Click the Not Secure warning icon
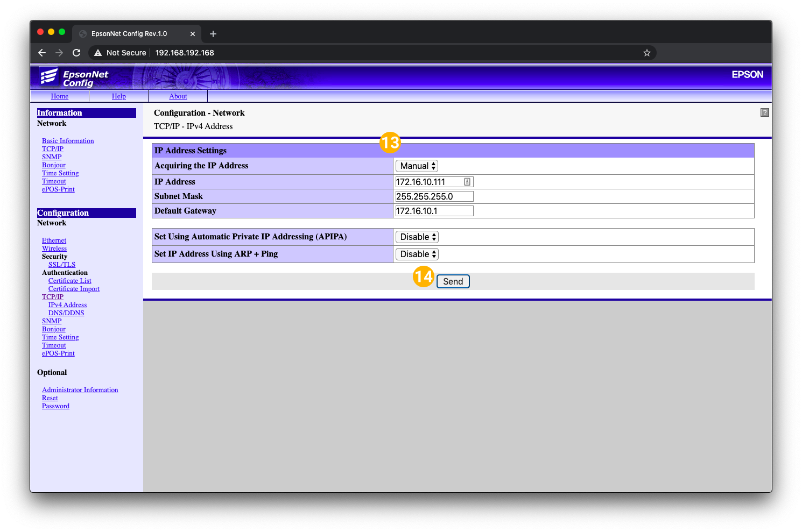 98,53
